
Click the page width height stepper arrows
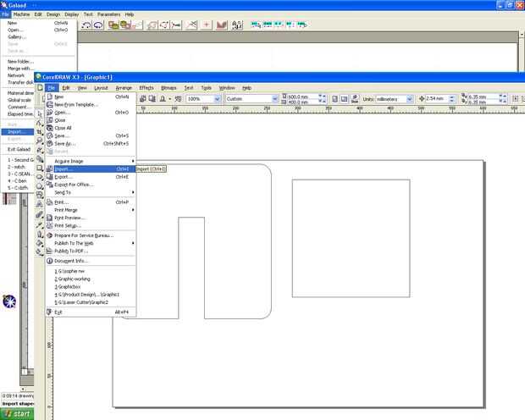(322, 99)
